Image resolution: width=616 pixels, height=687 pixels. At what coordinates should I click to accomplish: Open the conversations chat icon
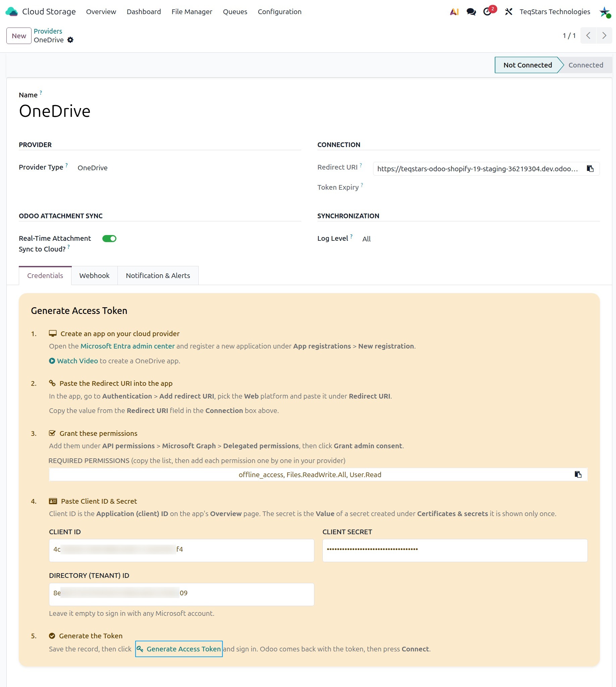(x=471, y=12)
